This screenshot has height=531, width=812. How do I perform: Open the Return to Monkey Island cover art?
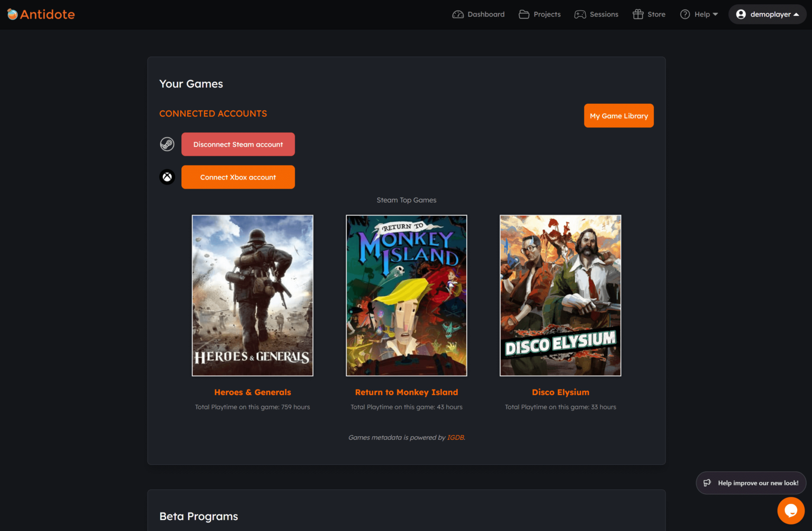[x=406, y=295]
